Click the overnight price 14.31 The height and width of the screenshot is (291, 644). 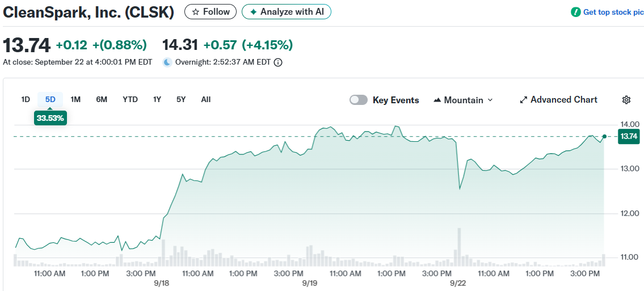[x=180, y=44]
